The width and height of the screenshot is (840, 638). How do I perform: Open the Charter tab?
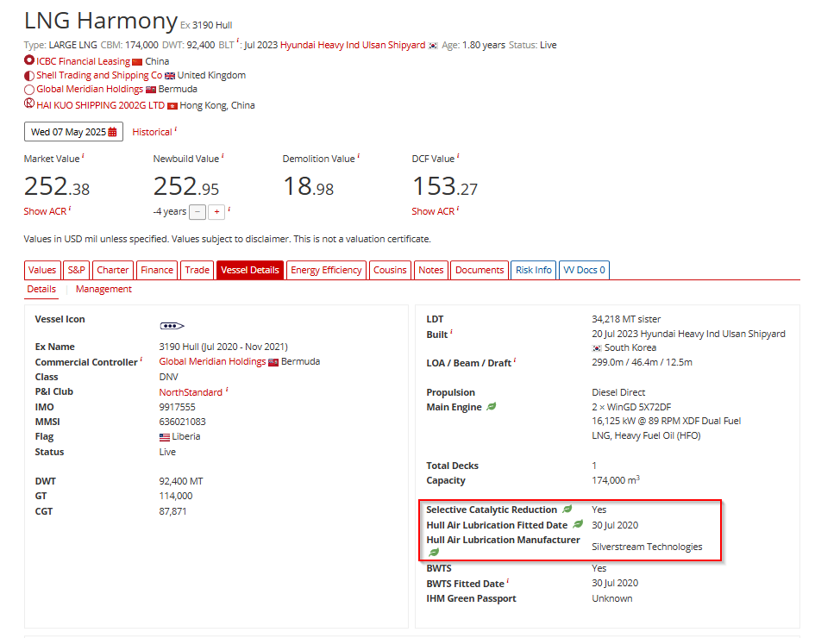(x=113, y=270)
